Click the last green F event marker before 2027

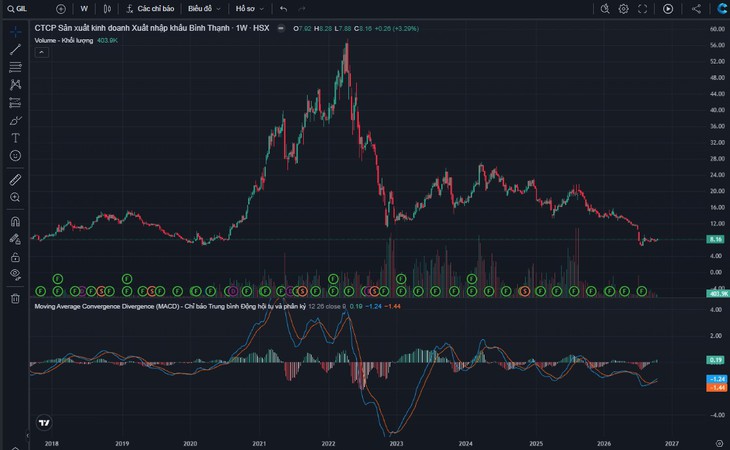coord(642,291)
